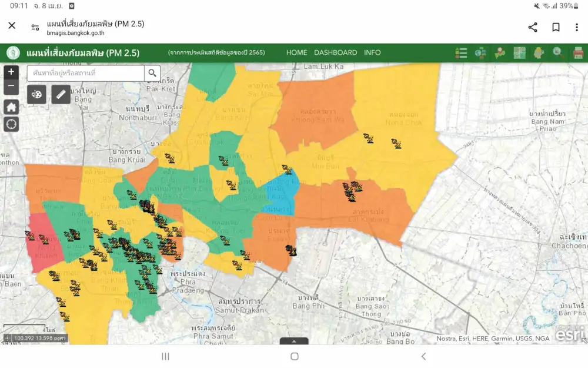Expand the bottom attribute table arrow

coord(295,341)
